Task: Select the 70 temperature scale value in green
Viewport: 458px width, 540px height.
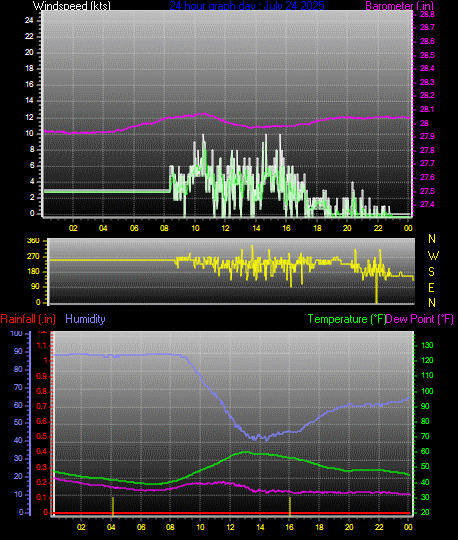Action: coord(425,436)
